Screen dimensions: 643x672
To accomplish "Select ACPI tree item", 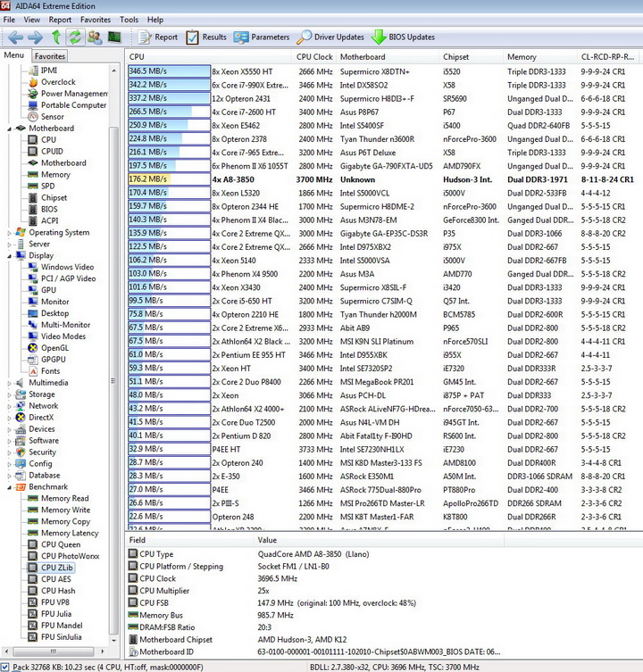I will (x=49, y=220).
